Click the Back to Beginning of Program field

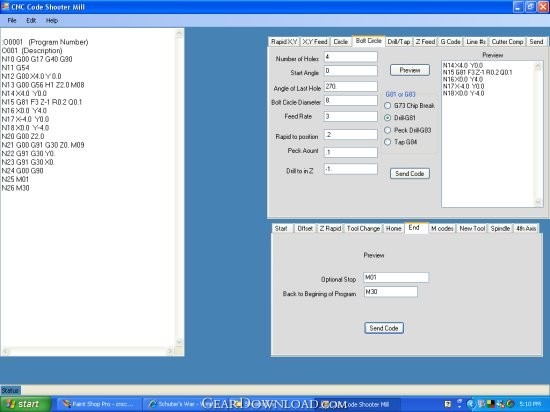[x=391, y=292]
